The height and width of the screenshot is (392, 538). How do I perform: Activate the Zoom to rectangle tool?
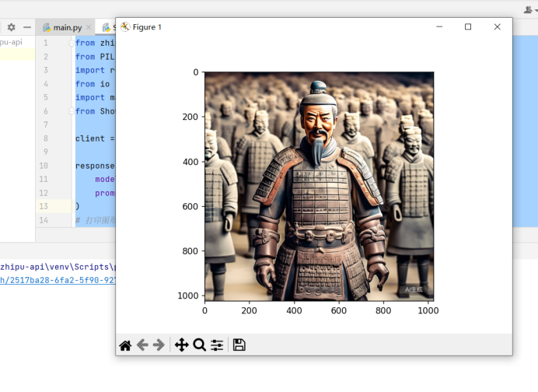[x=199, y=345]
